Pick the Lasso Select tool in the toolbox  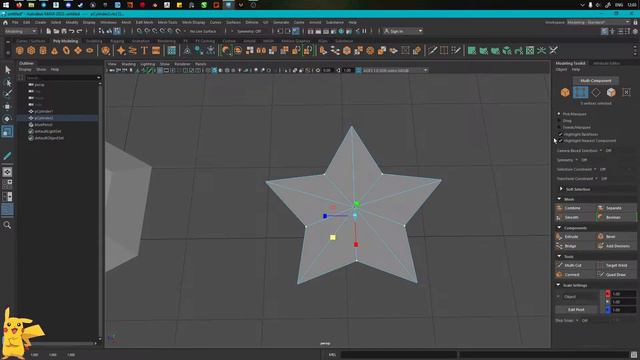pos(7,82)
